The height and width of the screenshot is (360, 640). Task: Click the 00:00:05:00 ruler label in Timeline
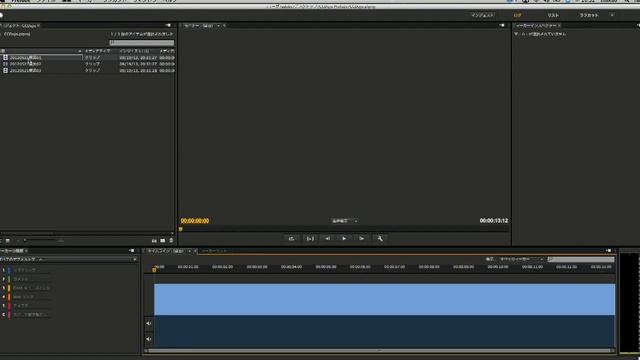coord(326,267)
